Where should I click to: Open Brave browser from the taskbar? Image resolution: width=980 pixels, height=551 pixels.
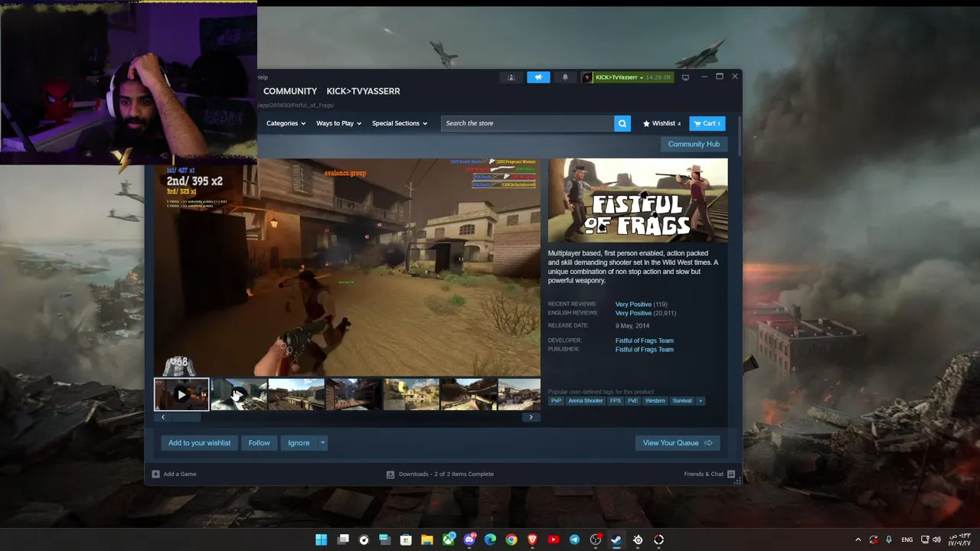(x=532, y=540)
